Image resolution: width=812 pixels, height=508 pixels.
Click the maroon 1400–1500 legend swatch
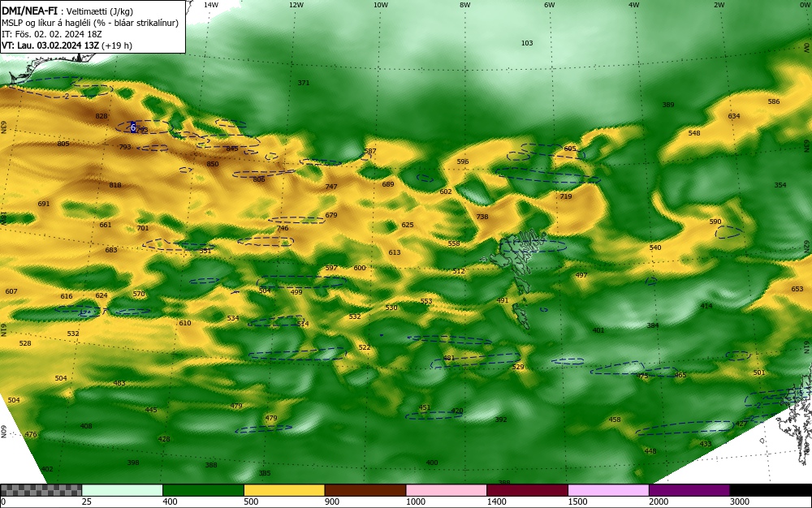[527, 490]
